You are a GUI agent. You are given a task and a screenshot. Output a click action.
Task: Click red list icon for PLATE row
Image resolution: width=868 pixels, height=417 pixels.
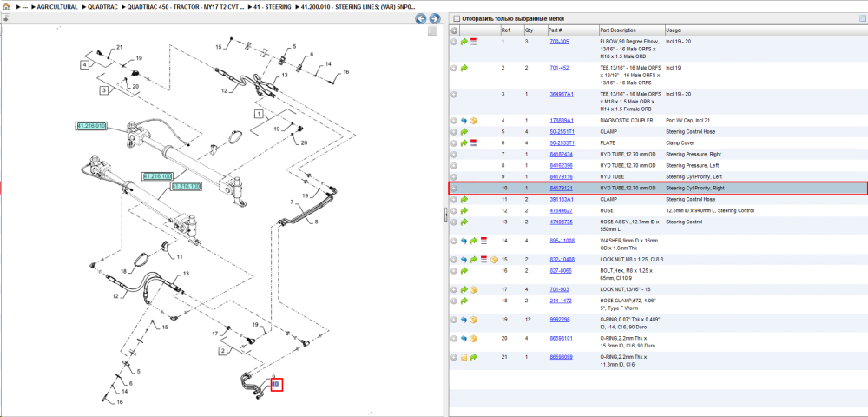(473, 142)
